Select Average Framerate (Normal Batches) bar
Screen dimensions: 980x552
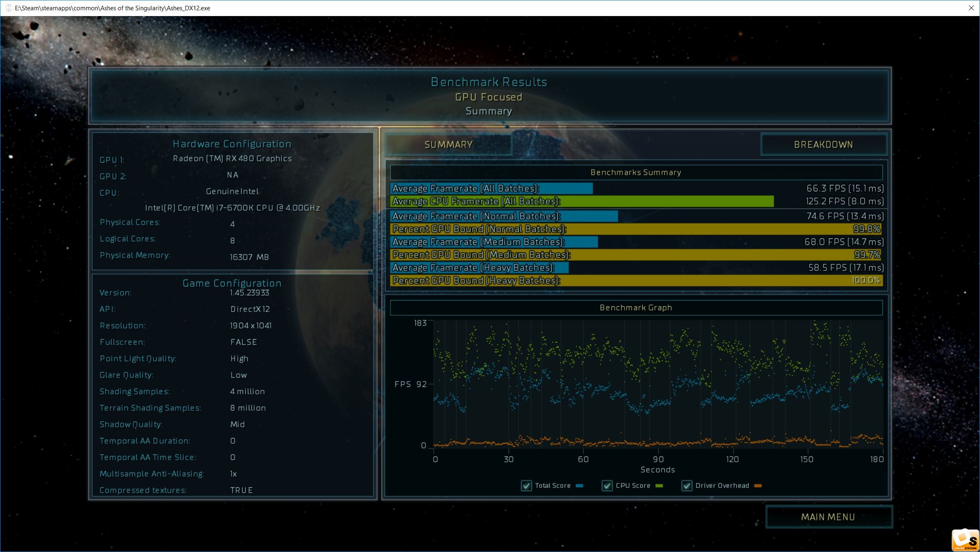point(504,216)
